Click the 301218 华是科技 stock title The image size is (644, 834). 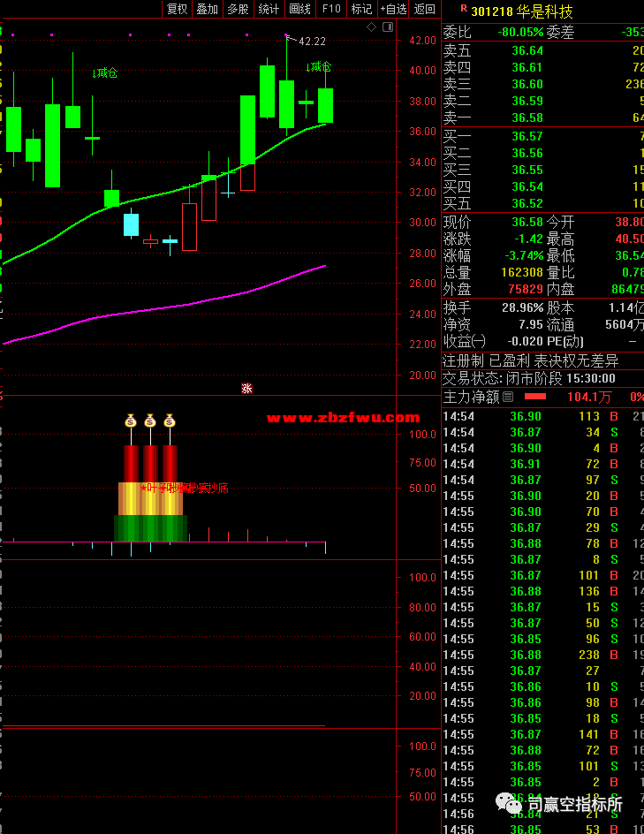pyautogui.click(x=522, y=11)
